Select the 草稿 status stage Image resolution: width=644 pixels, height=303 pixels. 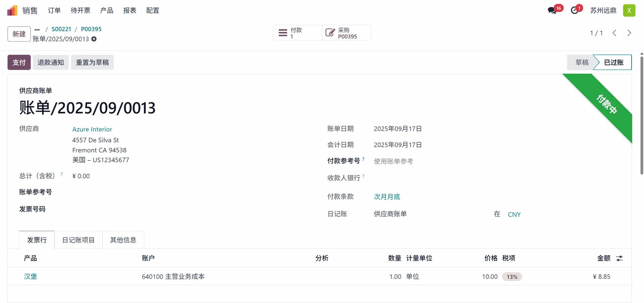582,62
